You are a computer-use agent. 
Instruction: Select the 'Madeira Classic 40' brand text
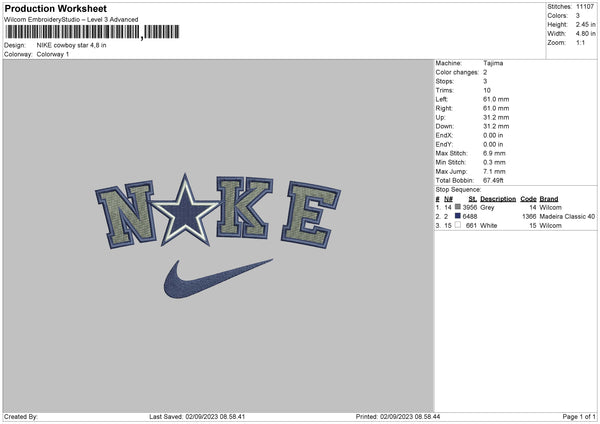(567, 217)
